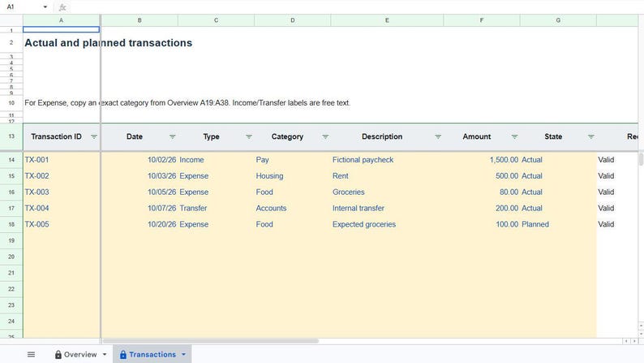This screenshot has height=363, width=644.
Task: Select the Planned state cell
Action: tap(558, 224)
